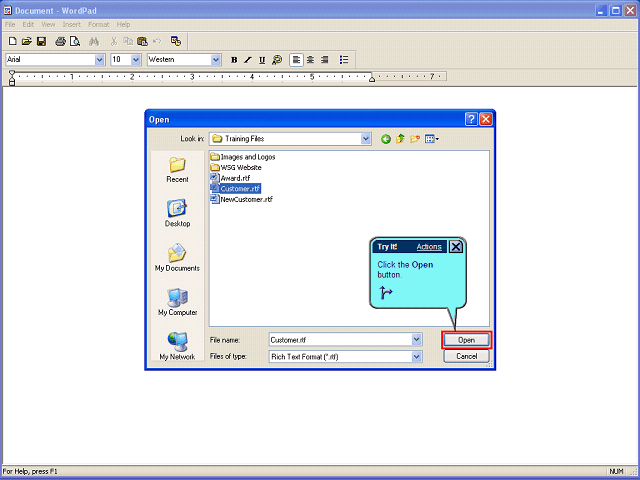Select the WSG Website folder
Image resolution: width=640 pixels, height=480 pixels.
(x=236, y=167)
